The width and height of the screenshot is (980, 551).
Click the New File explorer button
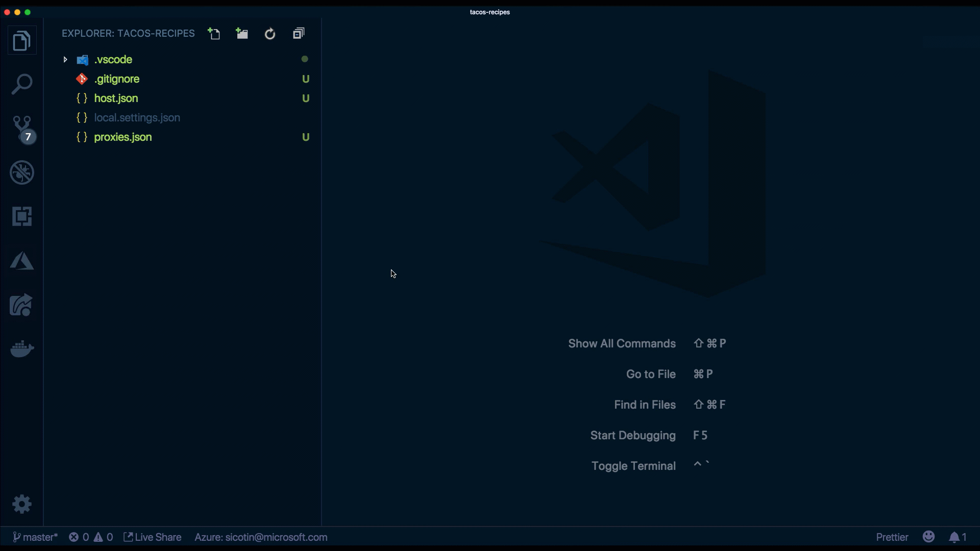point(214,34)
